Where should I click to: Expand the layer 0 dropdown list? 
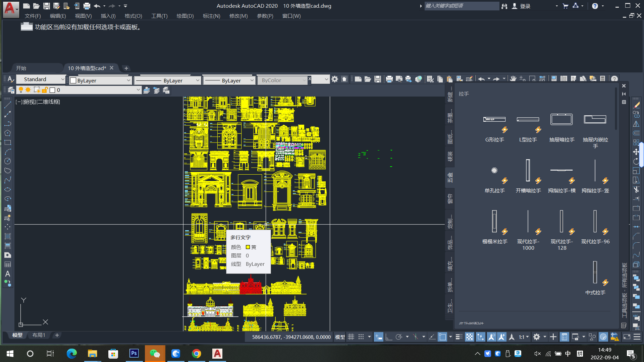tap(138, 90)
